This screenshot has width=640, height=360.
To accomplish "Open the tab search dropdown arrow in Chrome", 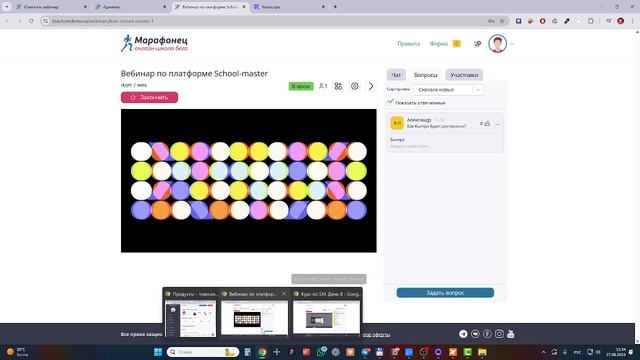I will pos(7,7).
